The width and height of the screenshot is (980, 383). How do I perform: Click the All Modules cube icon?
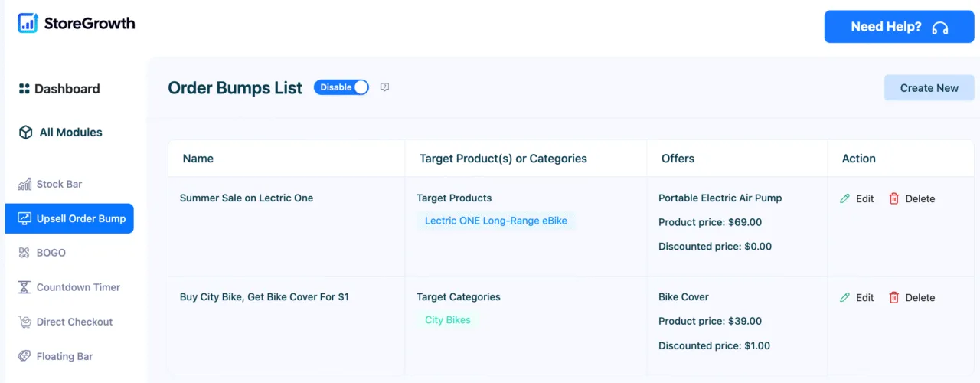tap(25, 133)
